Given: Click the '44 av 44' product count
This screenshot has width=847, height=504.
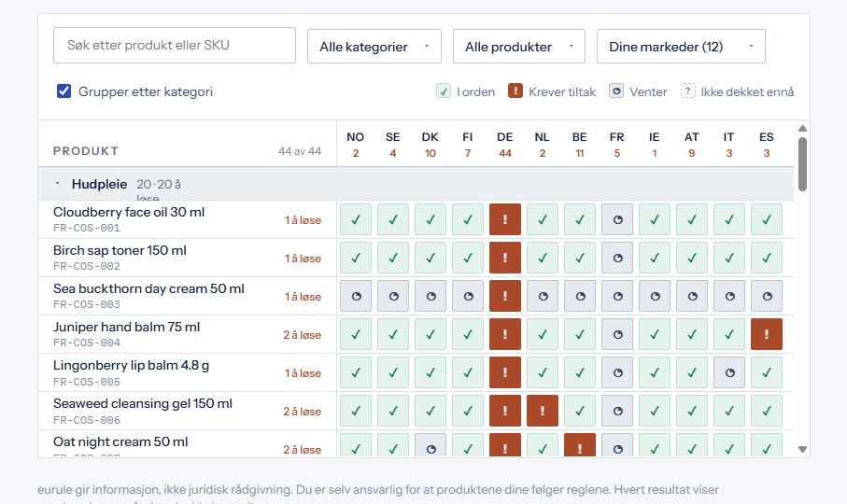Looking at the screenshot, I should (300, 151).
